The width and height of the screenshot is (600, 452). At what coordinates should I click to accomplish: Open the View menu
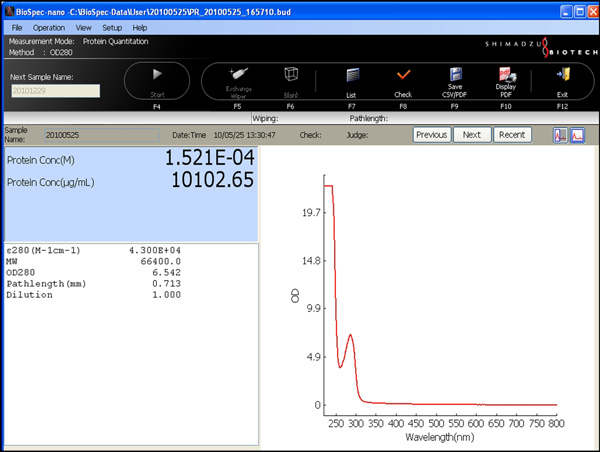point(83,28)
